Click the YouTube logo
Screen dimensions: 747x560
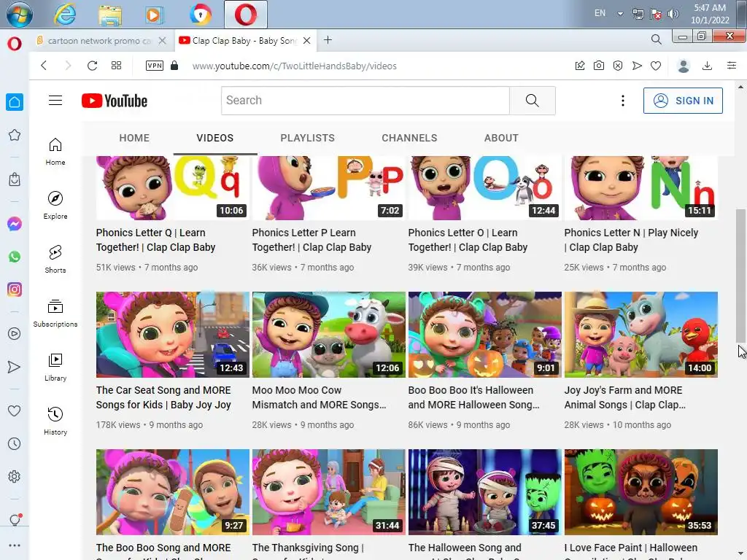(x=115, y=101)
